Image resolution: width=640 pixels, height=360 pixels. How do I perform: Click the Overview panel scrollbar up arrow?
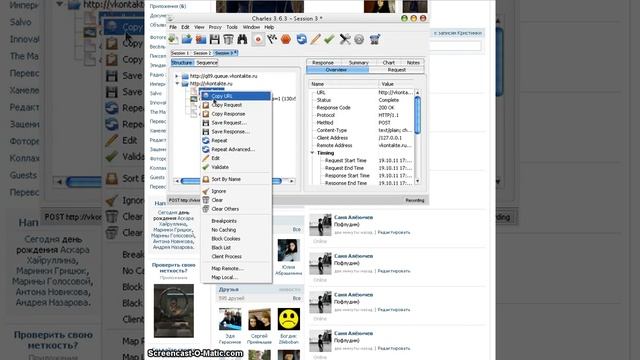coord(417,93)
